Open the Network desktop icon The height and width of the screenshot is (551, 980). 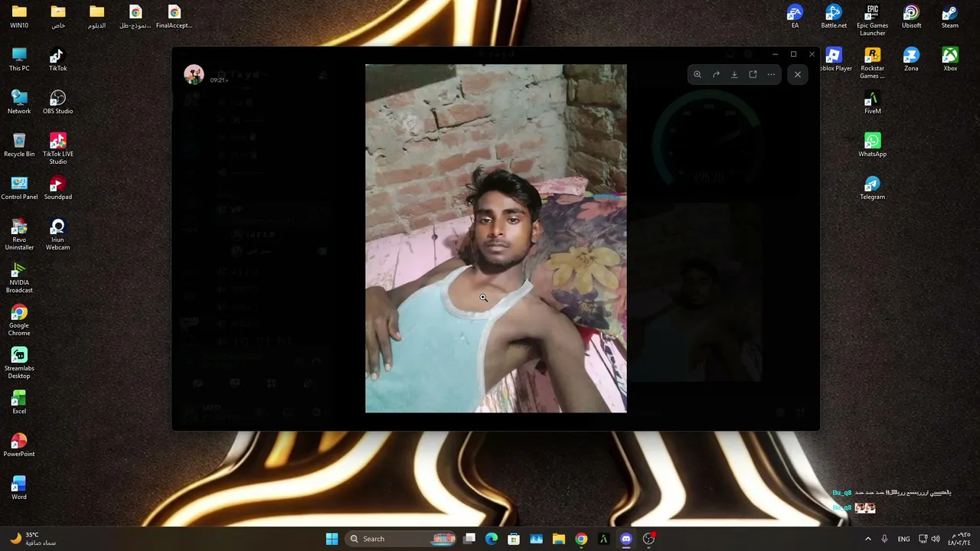pyautogui.click(x=19, y=103)
